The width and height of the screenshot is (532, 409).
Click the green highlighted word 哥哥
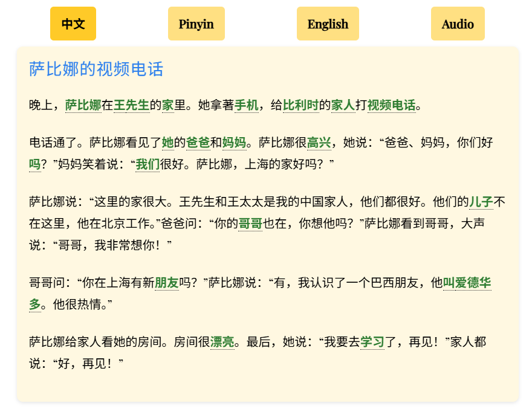[250, 224]
